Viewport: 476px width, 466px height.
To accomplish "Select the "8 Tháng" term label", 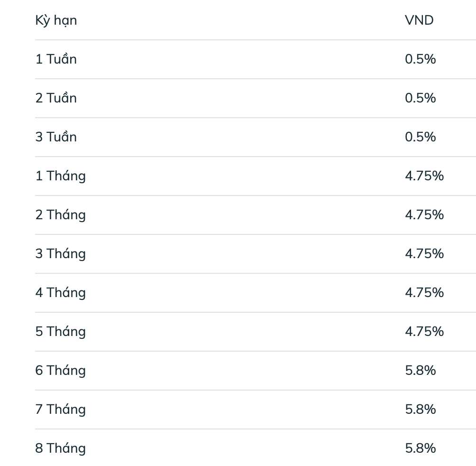I will [60, 448].
